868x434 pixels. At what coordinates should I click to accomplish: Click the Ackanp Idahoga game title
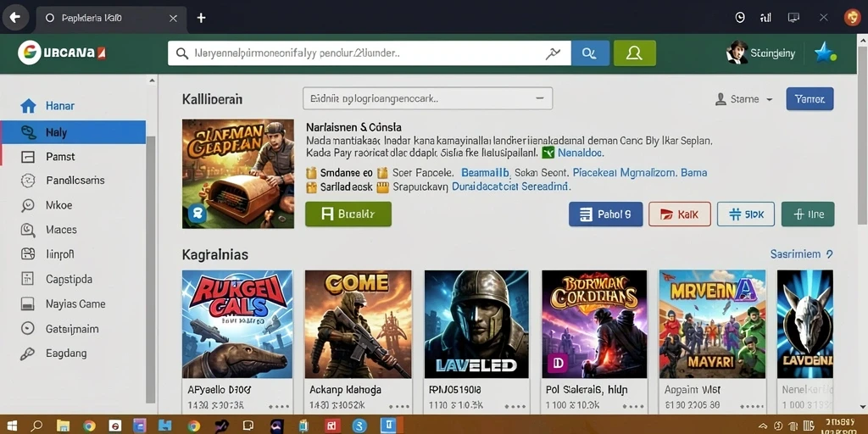click(346, 390)
